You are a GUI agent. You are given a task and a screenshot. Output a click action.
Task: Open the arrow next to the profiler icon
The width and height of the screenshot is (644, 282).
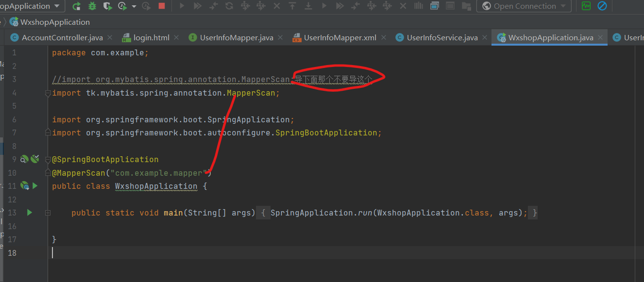click(x=134, y=7)
